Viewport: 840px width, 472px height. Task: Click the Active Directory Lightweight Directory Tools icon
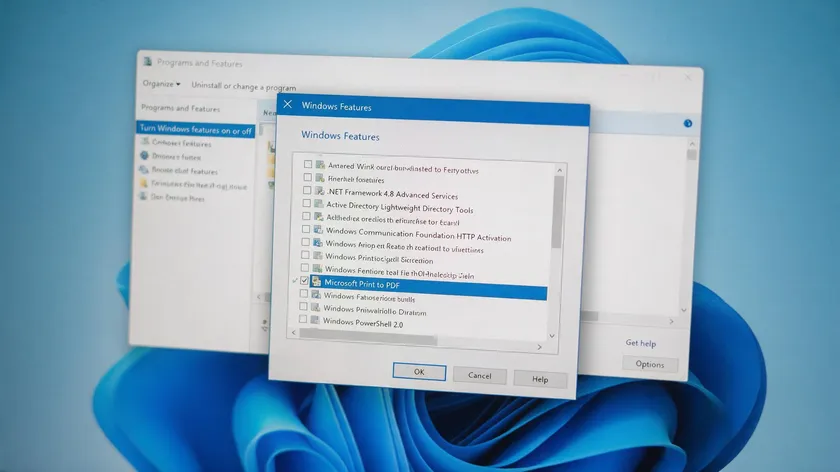pos(319,204)
